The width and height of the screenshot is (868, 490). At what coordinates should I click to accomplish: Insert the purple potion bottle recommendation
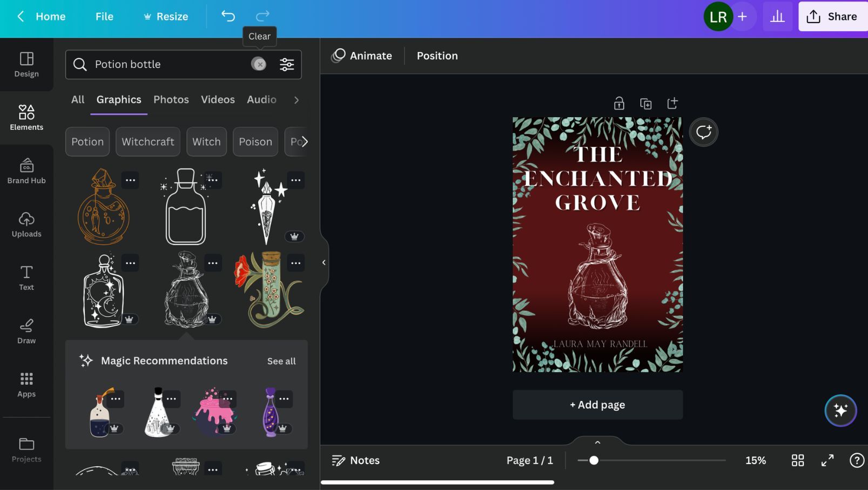click(270, 412)
